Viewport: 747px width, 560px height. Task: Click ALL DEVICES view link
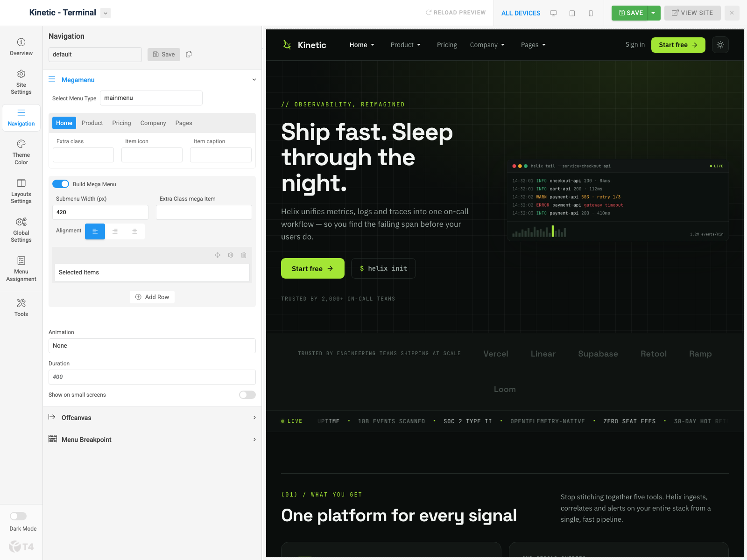521,13
